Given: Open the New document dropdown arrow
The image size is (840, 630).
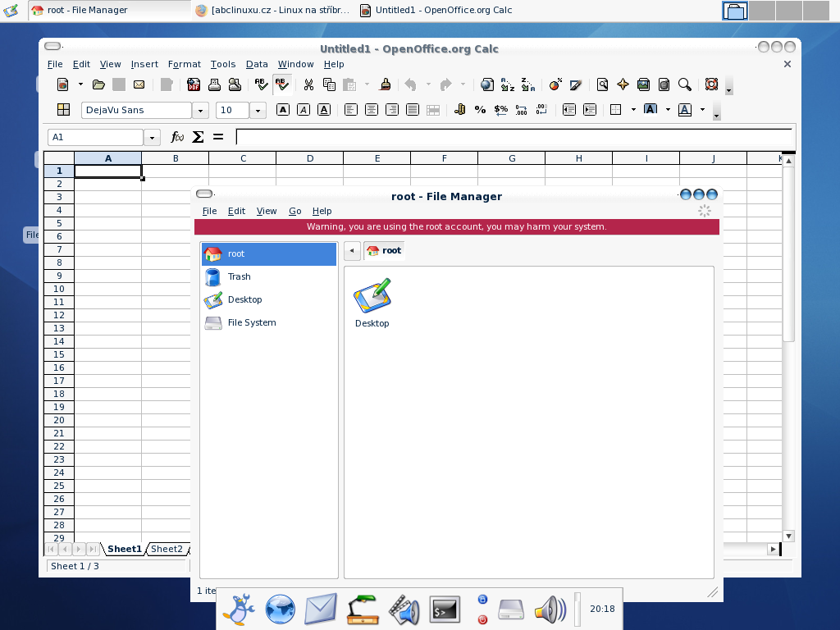Looking at the screenshot, I should pos(80,84).
